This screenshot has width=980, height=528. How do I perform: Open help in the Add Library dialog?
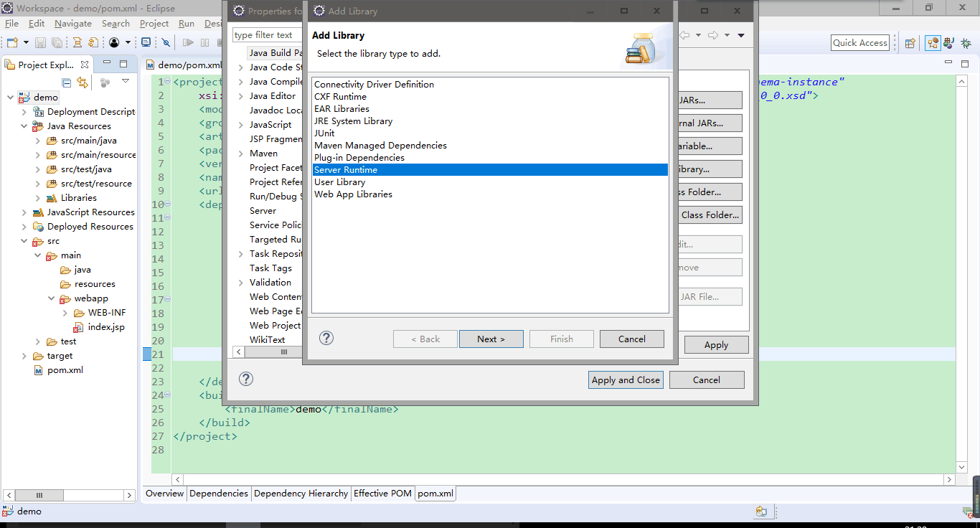click(326, 338)
